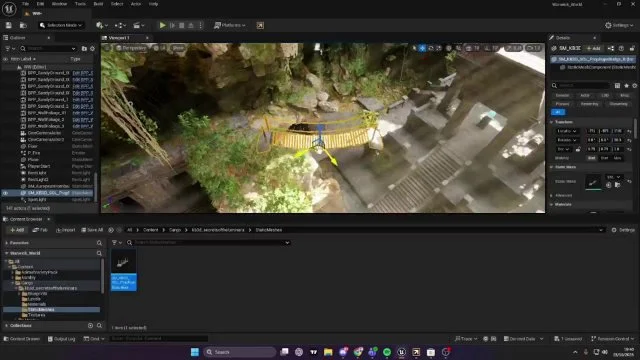This screenshot has height=360, width=640.
Task: Click the skip frame playback button
Action: tap(172, 25)
